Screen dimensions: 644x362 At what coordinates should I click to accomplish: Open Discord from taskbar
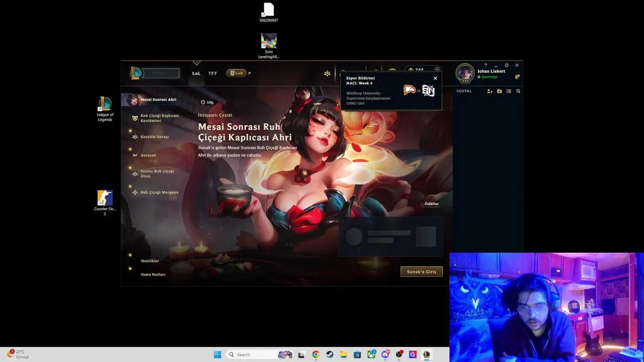385,354
